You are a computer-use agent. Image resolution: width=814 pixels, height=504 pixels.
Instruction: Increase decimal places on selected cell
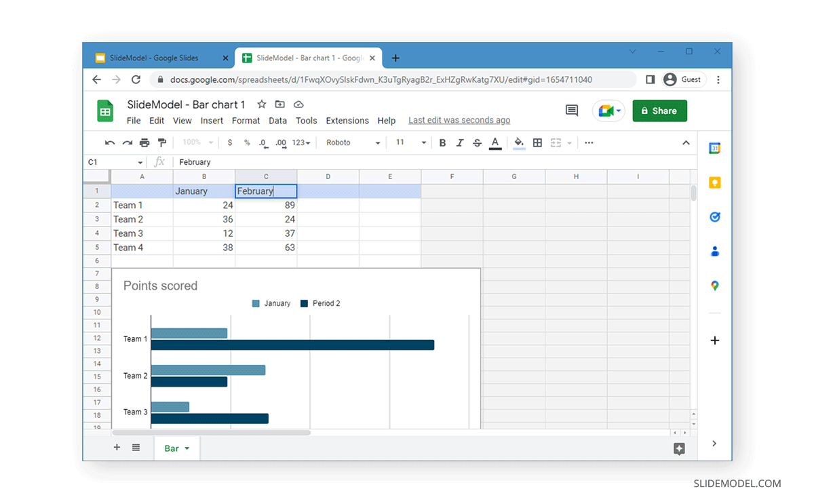tap(279, 142)
